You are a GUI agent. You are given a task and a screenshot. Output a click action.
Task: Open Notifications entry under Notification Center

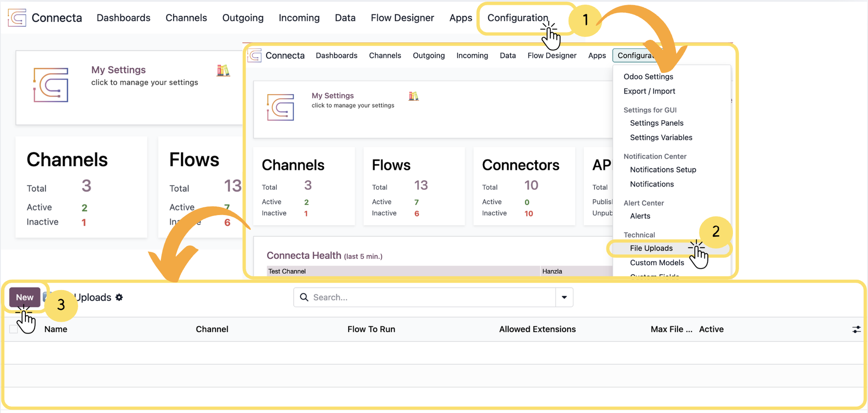652,184
